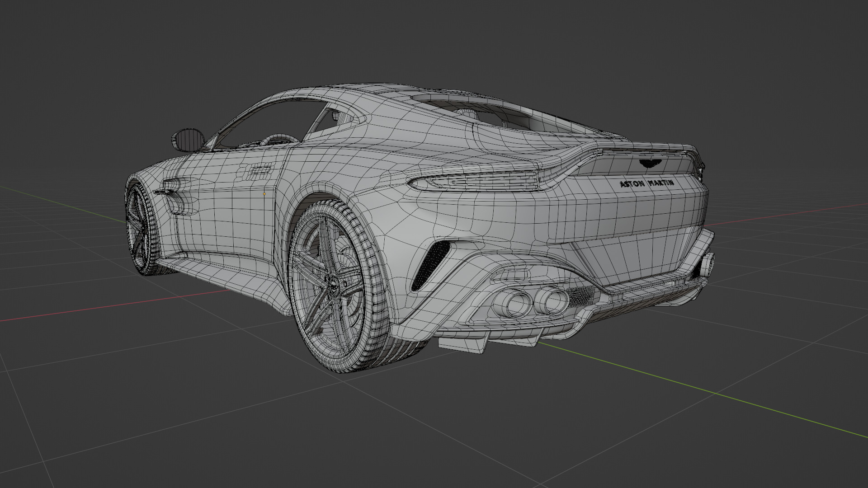Select the Aston Martin wings badge
Screen dimensions: 868x488
tap(650, 164)
